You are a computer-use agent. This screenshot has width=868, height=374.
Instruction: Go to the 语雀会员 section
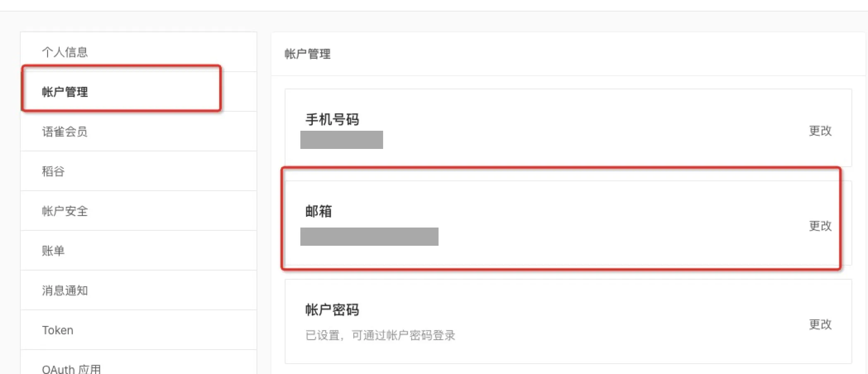65,132
